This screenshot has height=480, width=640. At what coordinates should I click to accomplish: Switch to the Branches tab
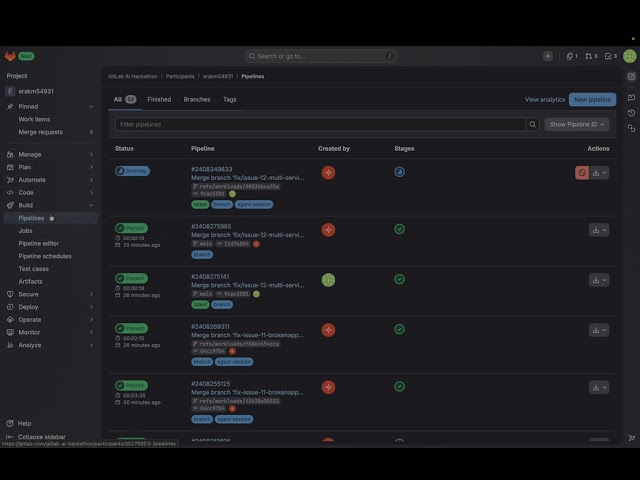(197, 99)
